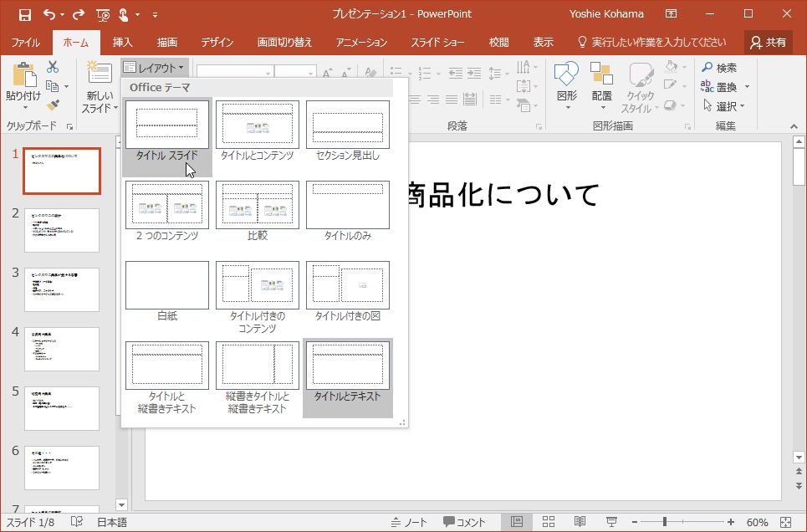The width and height of the screenshot is (807, 532).
Task: Switch to the 挿入 ribbon tab
Action: pyautogui.click(x=123, y=43)
